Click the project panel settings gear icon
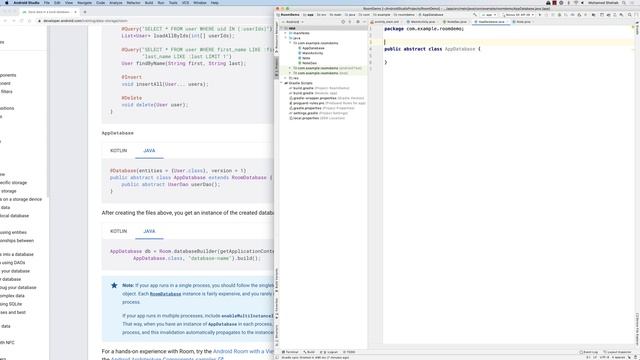Viewport: 640px width, 360px height. tap(358, 22)
